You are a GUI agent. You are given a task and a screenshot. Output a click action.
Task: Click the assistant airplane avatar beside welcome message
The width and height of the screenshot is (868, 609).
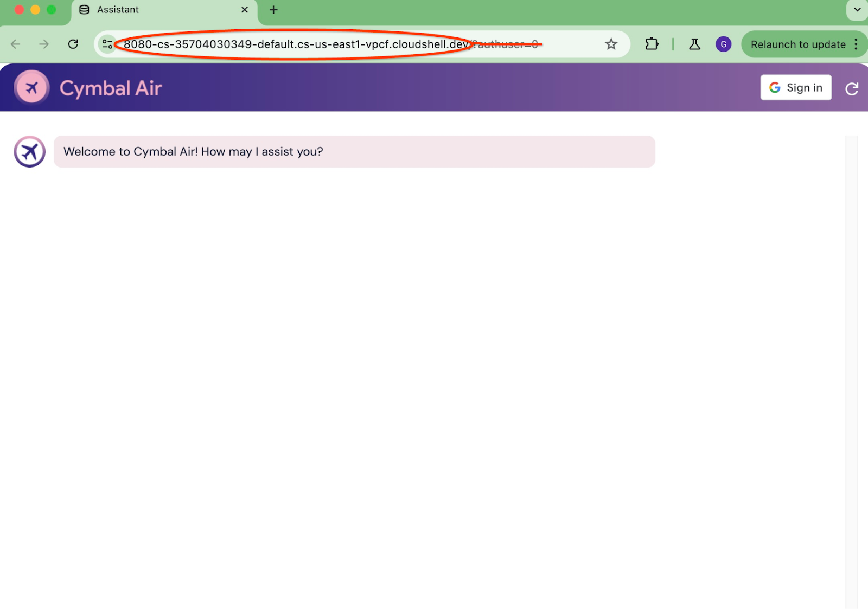pyautogui.click(x=29, y=152)
